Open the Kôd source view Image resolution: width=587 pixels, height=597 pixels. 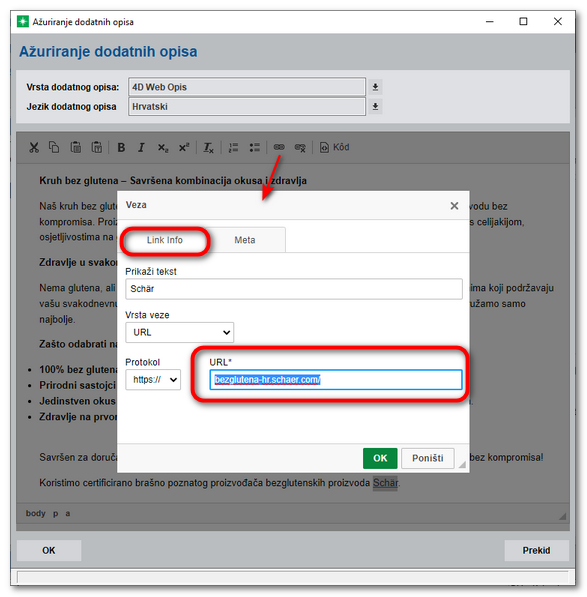pos(334,147)
